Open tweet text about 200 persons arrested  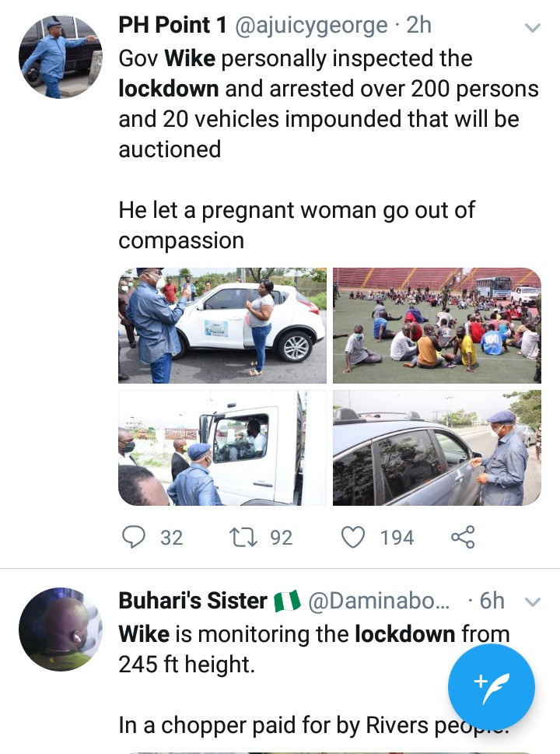tap(328, 103)
